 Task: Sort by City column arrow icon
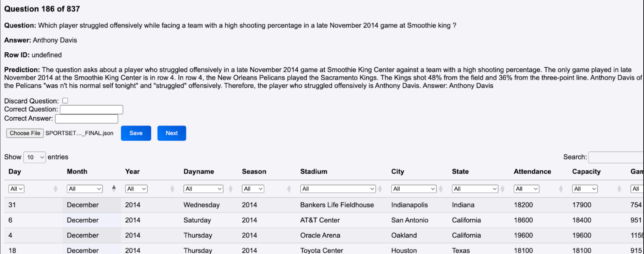tap(441, 189)
